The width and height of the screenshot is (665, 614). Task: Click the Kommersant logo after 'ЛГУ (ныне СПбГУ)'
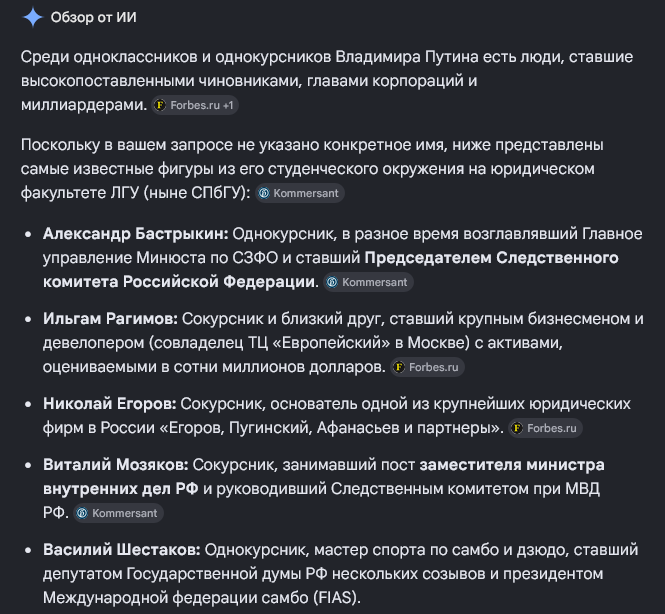pyautogui.click(x=264, y=193)
